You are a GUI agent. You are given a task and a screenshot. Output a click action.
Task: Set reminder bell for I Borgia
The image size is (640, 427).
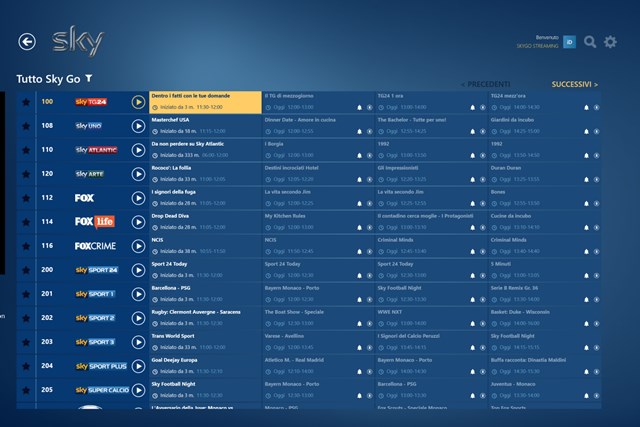click(x=360, y=156)
